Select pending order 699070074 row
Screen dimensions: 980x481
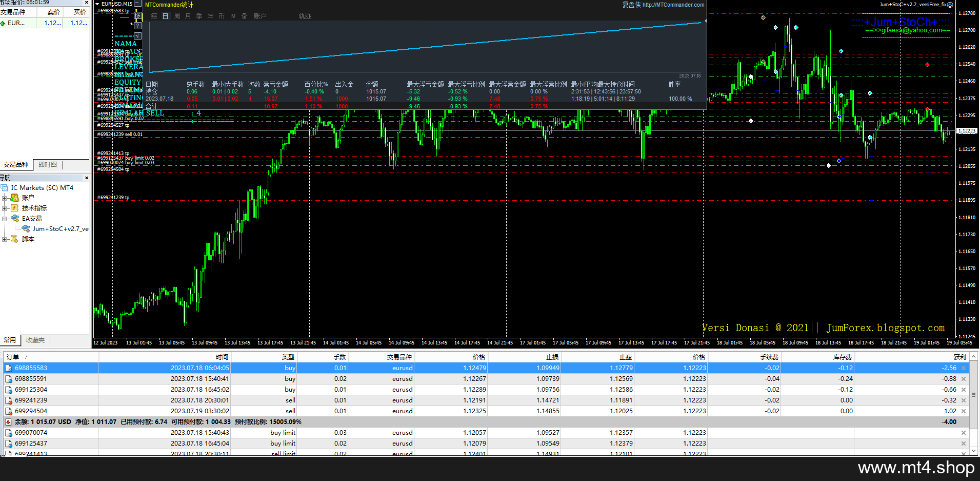click(487, 433)
